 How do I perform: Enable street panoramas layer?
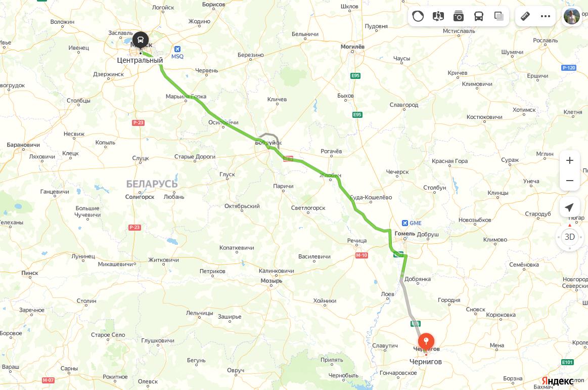coord(438,16)
